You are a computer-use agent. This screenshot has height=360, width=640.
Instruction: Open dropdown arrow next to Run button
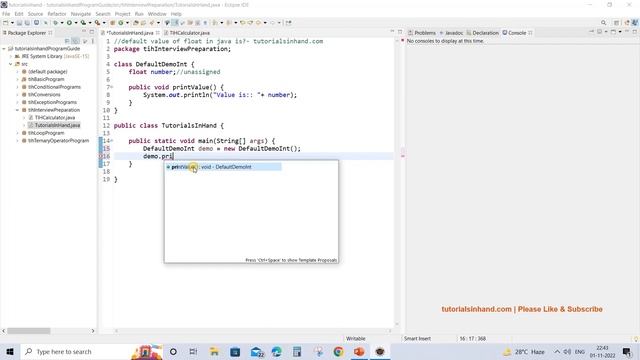tap(76, 23)
